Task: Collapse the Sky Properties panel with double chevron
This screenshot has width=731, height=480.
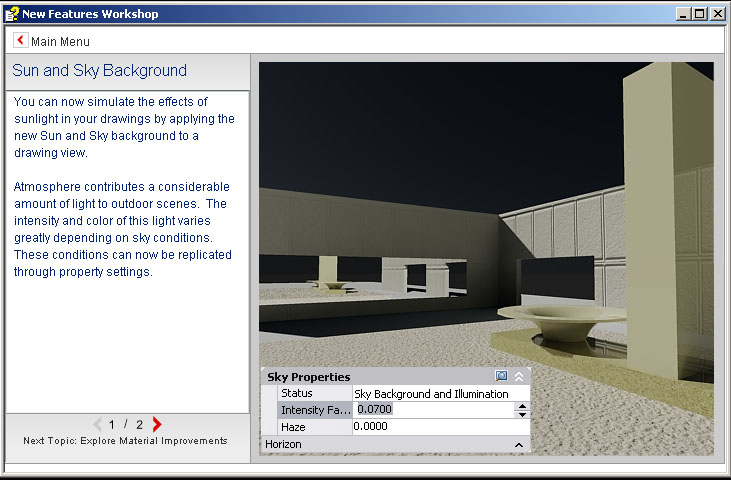Action: [519, 377]
